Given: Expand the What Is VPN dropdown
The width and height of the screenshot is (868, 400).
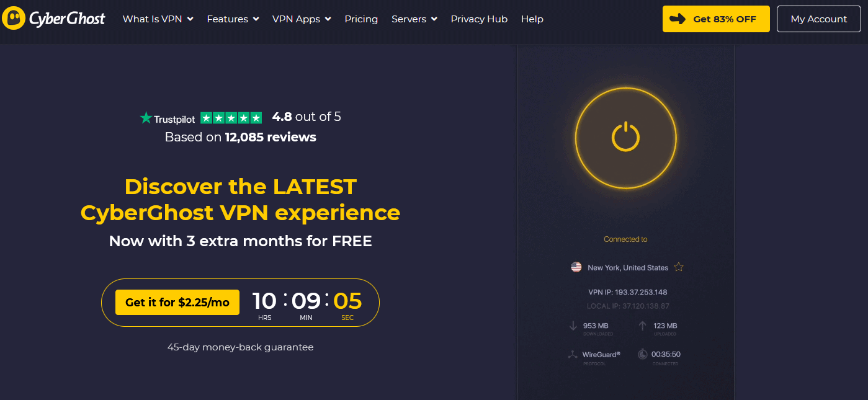Looking at the screenshot, I should 158,19.
